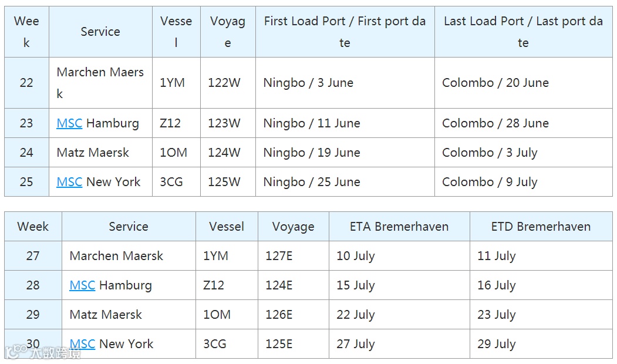This screenshot has height=364, width=617.
Task: Select voyage 124W cell
Action: pyautogui.click(x=228, y=152)
